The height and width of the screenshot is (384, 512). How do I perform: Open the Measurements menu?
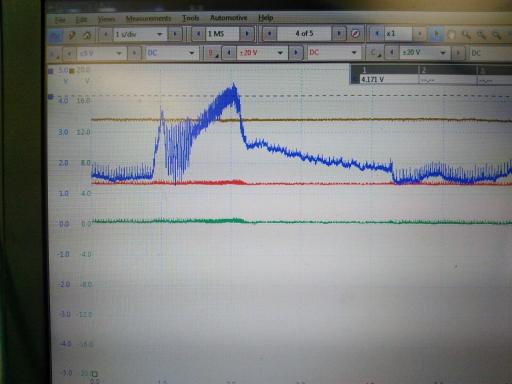pyautogui.click(x=148, y=19)
